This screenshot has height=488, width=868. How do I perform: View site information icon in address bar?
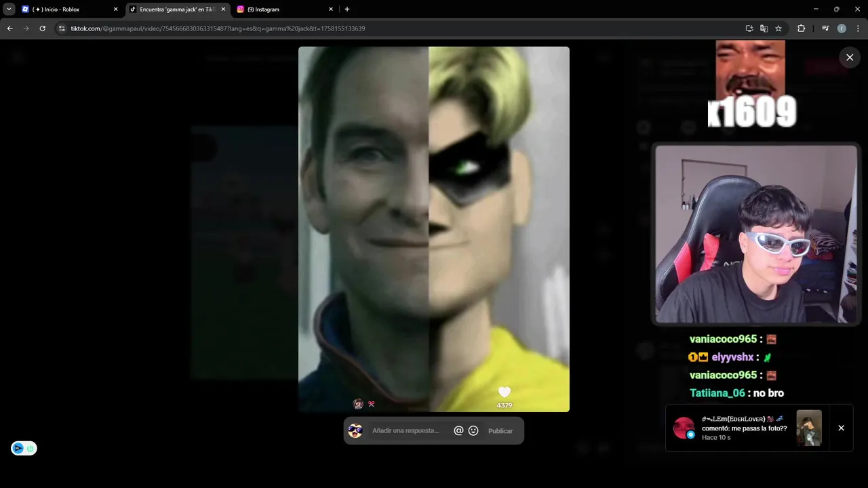[62, 28]
